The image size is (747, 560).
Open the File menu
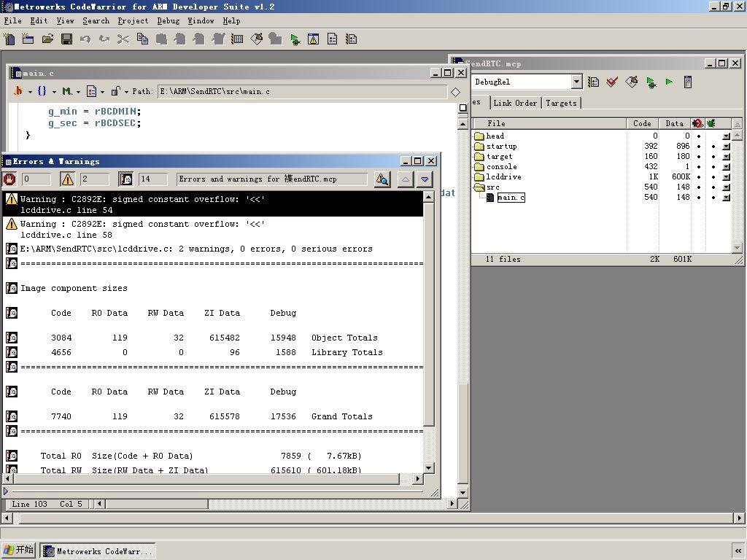[12, 20]
